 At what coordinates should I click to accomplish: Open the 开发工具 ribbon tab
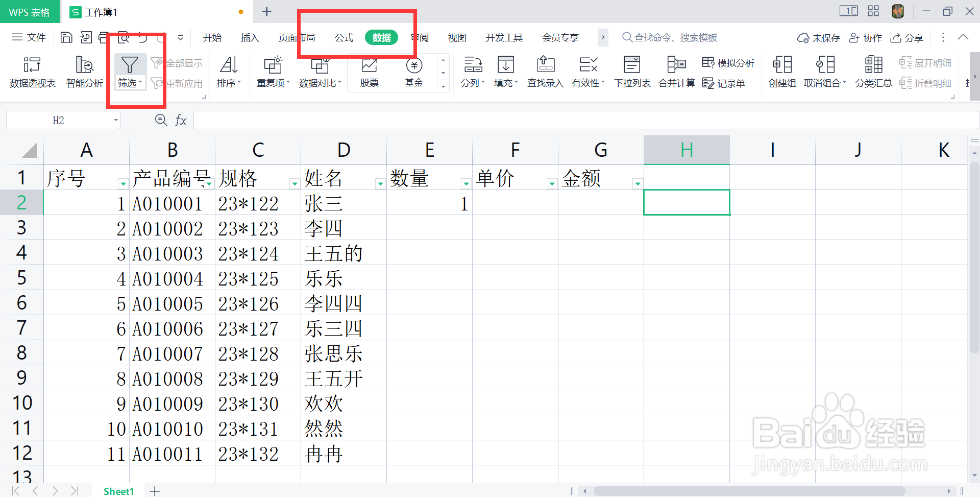click(x=503, y=37)
